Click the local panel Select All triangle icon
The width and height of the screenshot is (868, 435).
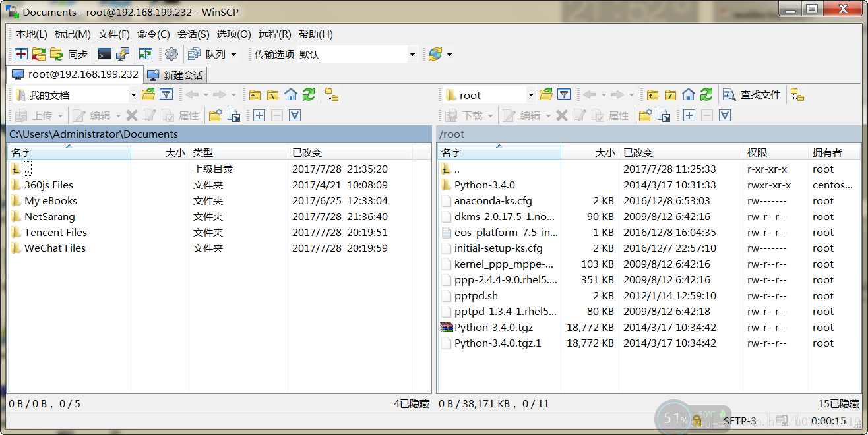[295, 115]
